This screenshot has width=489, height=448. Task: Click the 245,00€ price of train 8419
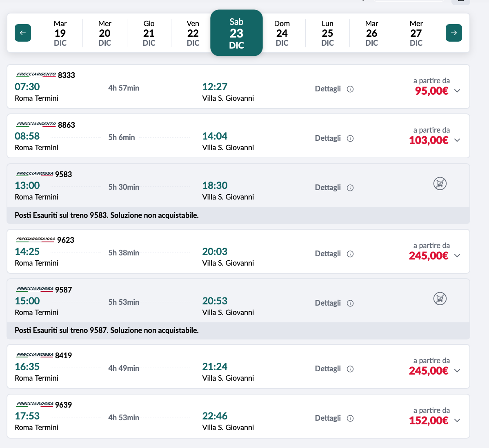coord(429,371)
